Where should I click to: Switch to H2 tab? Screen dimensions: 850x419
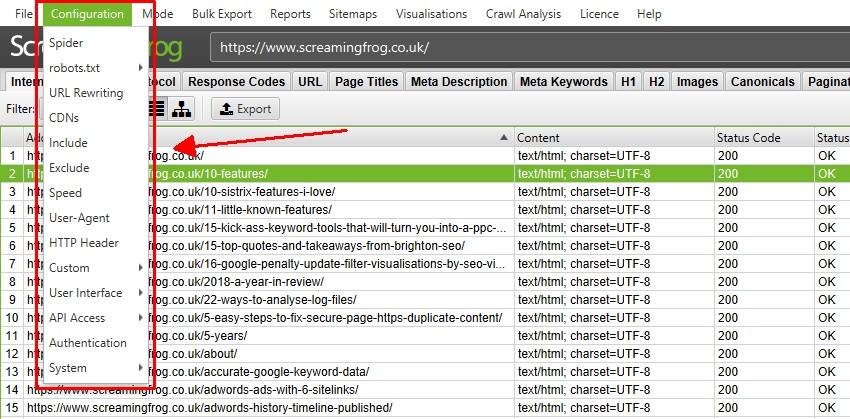(x=656, y=82)
